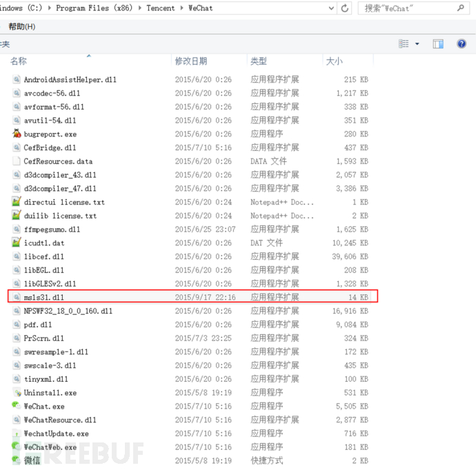Expand the arrow before the WeChat breadcrumb
Viewport: 476px width, 470px height.
click(181, 8)
